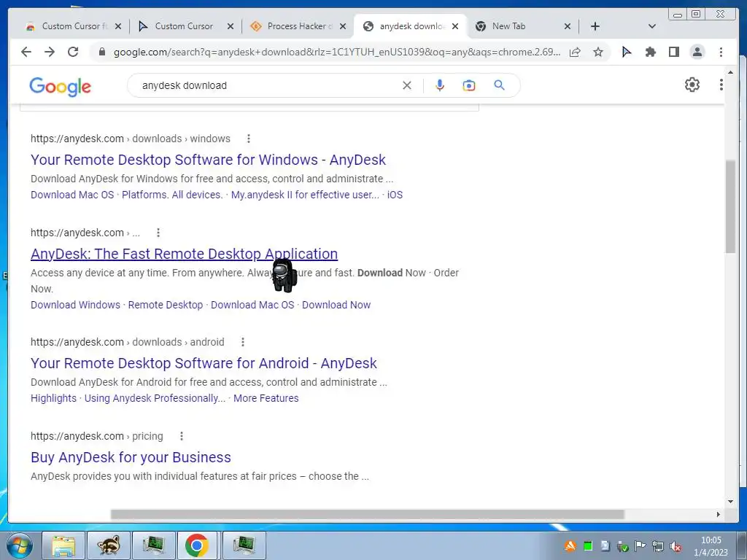This screenshot has width=747, height=560.
Task: Click the volume muted tray icon
Action: coord(675,546)
